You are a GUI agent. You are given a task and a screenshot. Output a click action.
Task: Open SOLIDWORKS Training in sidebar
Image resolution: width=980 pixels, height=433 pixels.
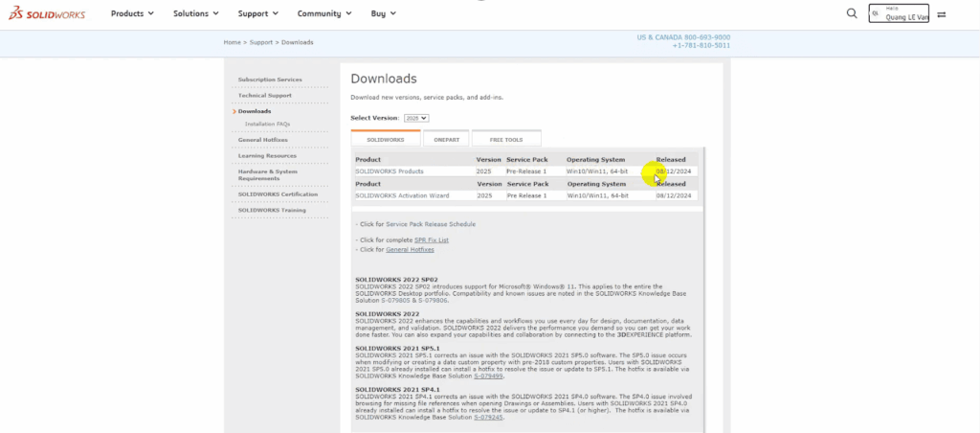click(x=272, y=210)
